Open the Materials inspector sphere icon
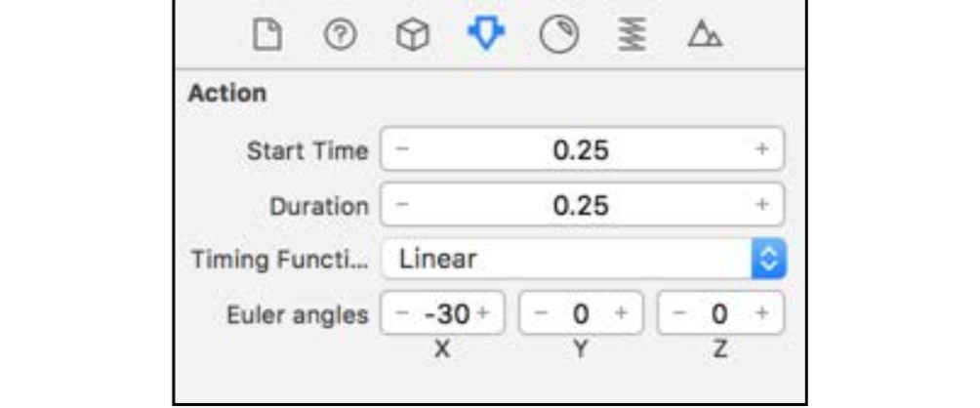Image resolution: width=980 pixels, height=408 pixels. tap(558, 35)
